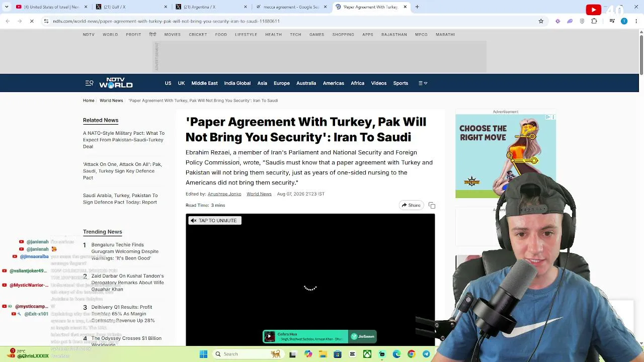
Task: Launch Microsoft Store from the taskbar
Action: (x=338, y=354)
